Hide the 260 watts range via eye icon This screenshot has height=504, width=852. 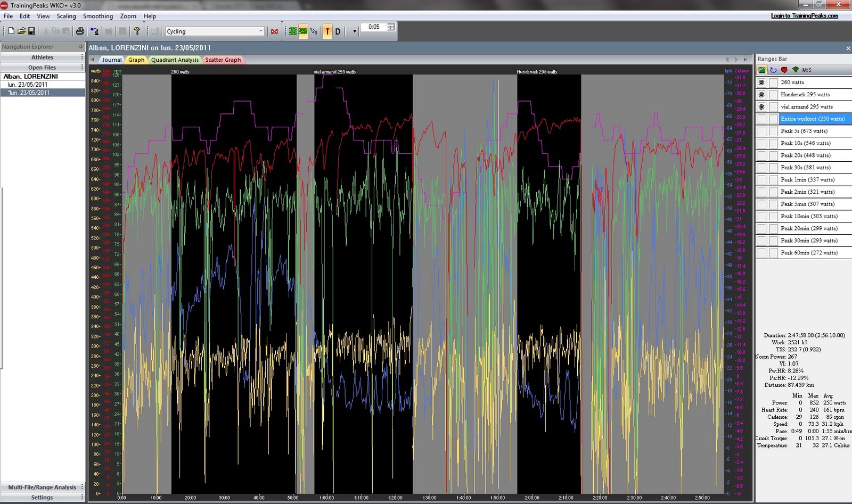761,82
